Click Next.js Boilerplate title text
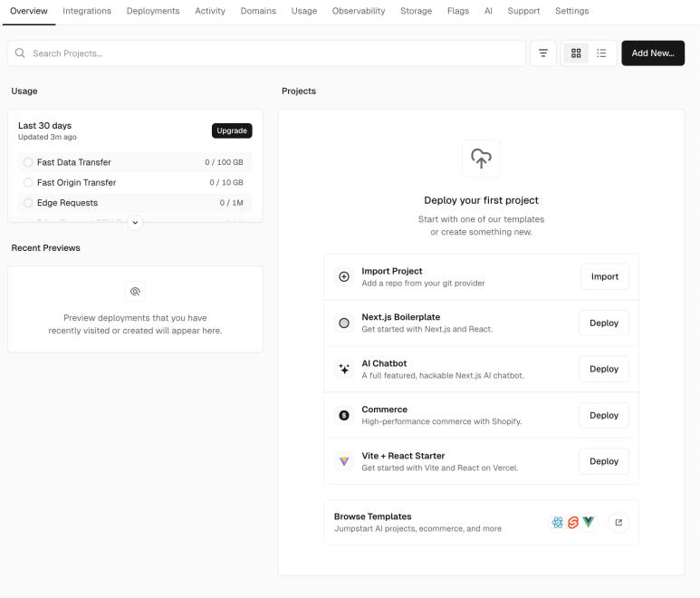This screenshot has height=598, width=700. tap(400, 317)
